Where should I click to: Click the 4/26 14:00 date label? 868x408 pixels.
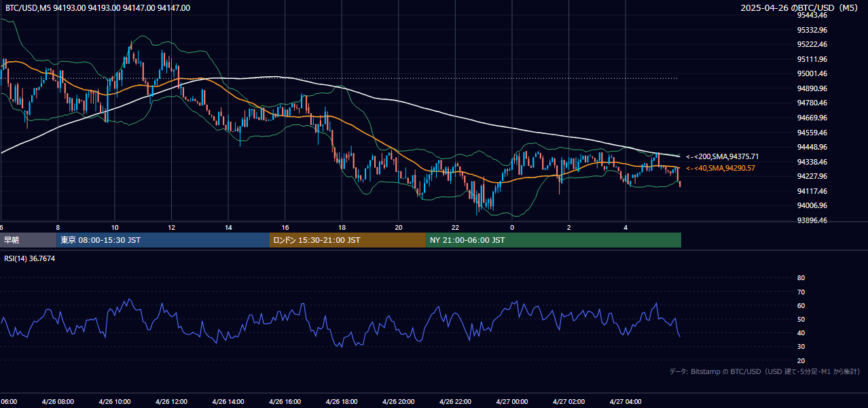[x=228, y=401]
